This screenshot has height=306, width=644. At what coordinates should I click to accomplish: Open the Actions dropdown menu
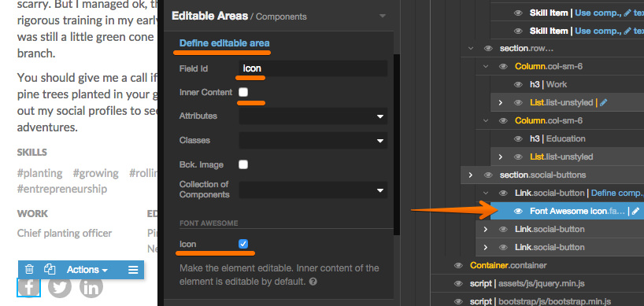(x=87, y=270)
